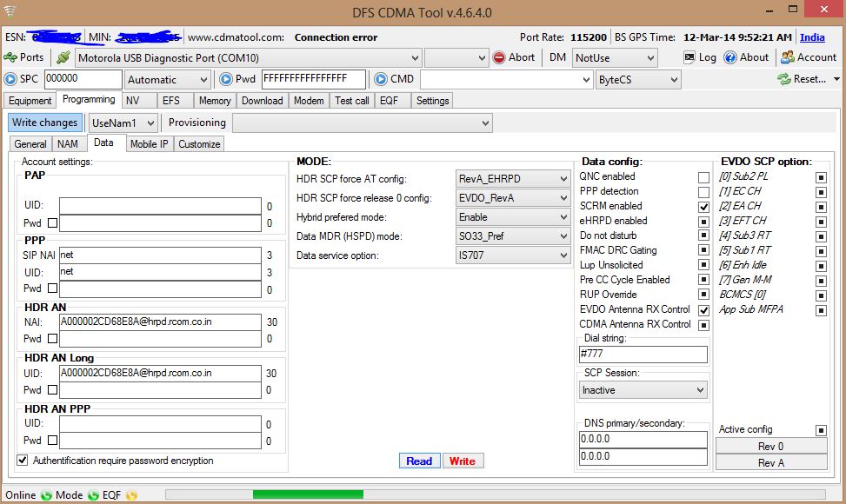Click the blue Read button

[x=419, y=461]
